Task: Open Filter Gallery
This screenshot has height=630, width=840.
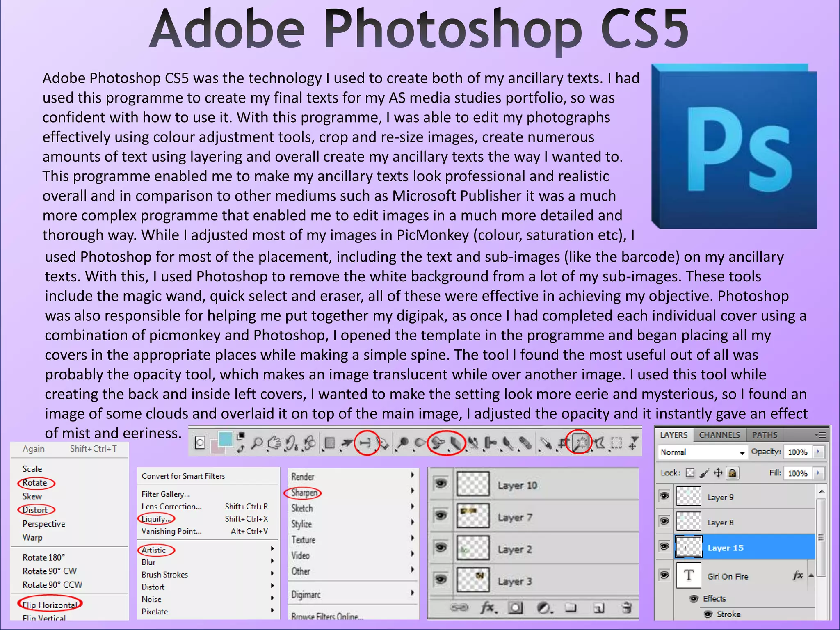Action: [x=166, y=494]
